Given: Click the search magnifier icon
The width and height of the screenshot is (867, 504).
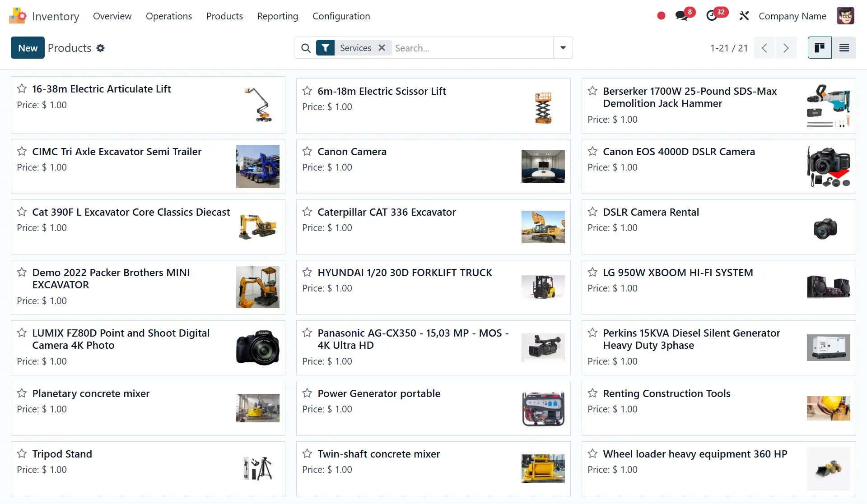Looking at the screenshot, I should tap(306, 48).
